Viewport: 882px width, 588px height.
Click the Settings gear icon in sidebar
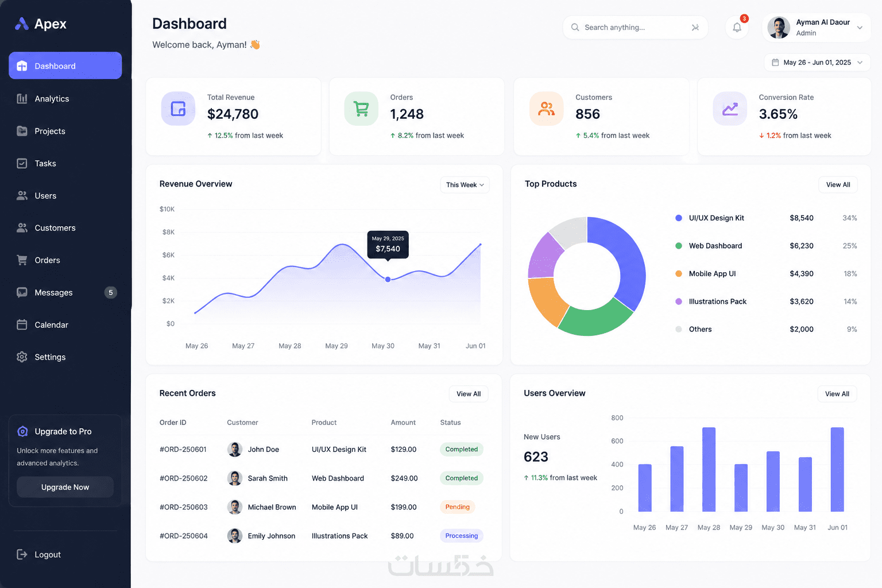(22, 357)
